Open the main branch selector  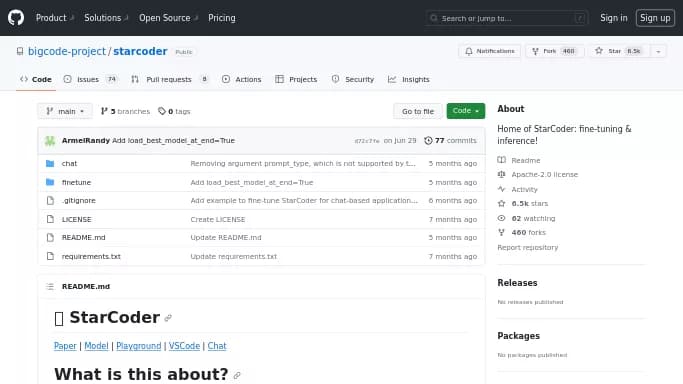65,111
